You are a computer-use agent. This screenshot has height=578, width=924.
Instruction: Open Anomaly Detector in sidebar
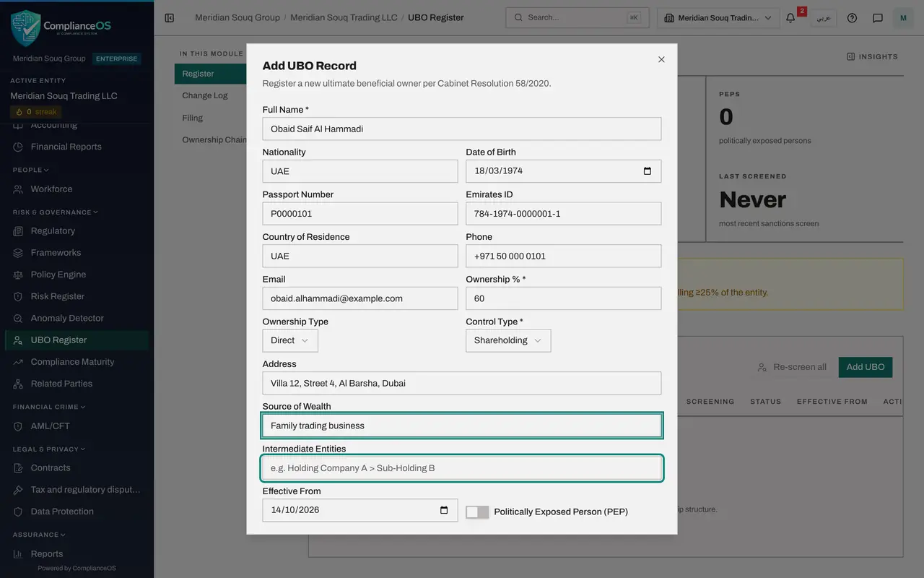pyautogui.click(x=67, y=318)
